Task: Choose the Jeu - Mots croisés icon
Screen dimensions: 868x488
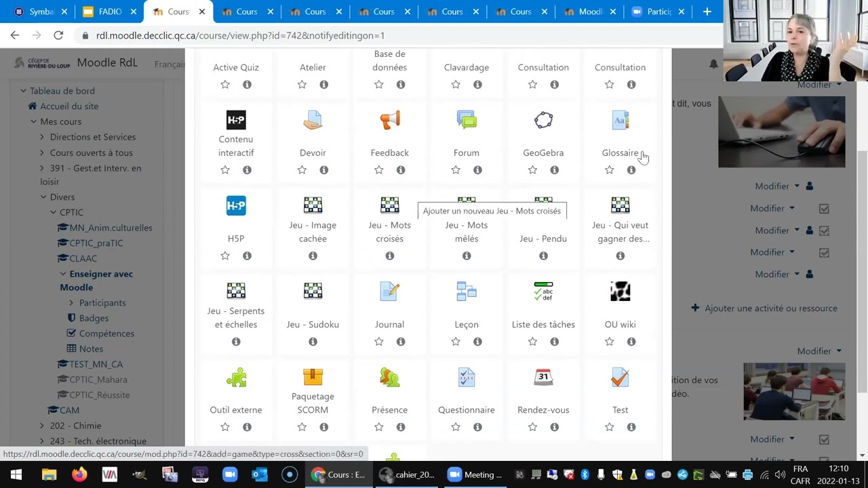Action: (390, 205)
